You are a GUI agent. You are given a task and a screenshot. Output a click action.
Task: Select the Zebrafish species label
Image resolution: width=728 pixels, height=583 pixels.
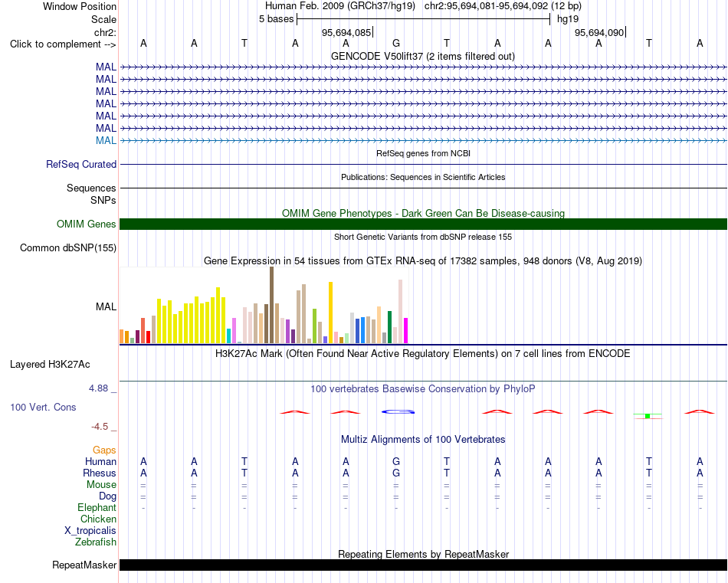(96, 542)
